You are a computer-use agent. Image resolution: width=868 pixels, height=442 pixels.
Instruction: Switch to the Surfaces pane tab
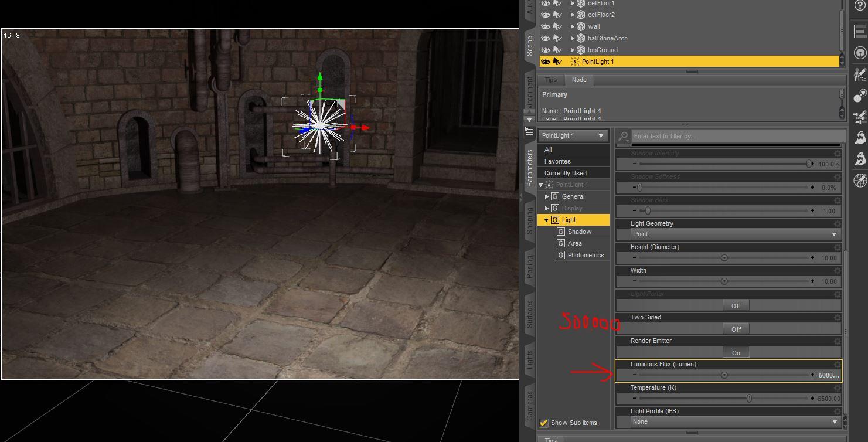(x=530, y=314)
